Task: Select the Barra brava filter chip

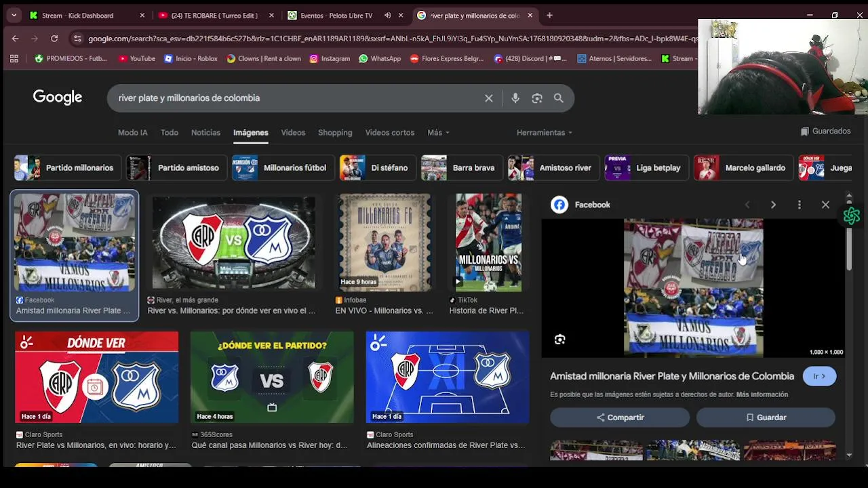Action: [x=461, y=168]
